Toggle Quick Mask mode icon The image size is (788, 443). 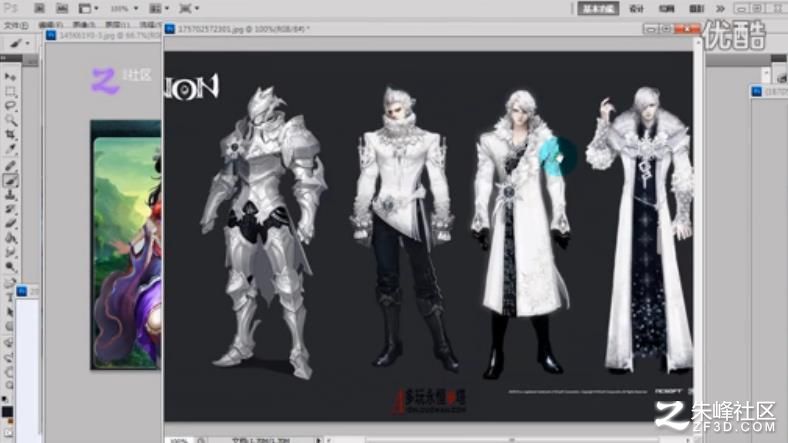7,432
